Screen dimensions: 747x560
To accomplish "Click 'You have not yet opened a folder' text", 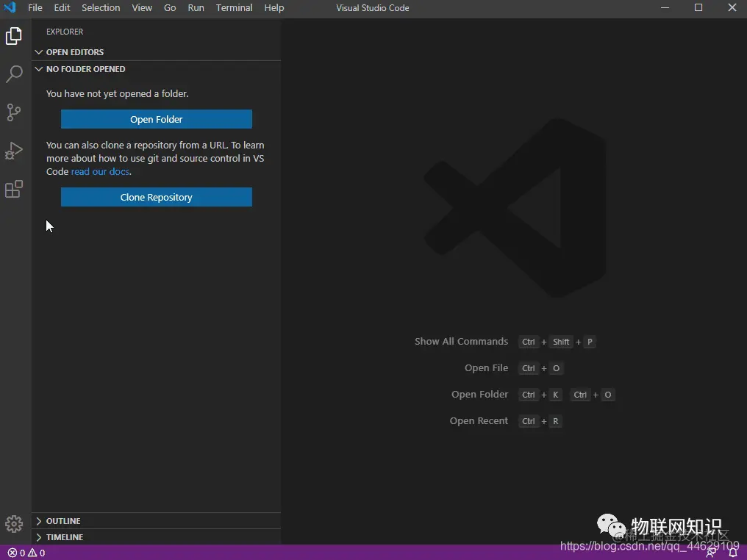I will click(117, 94).
